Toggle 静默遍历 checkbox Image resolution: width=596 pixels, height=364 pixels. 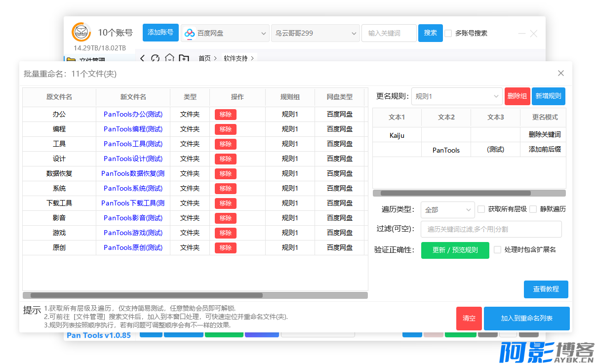pos(533,209)
